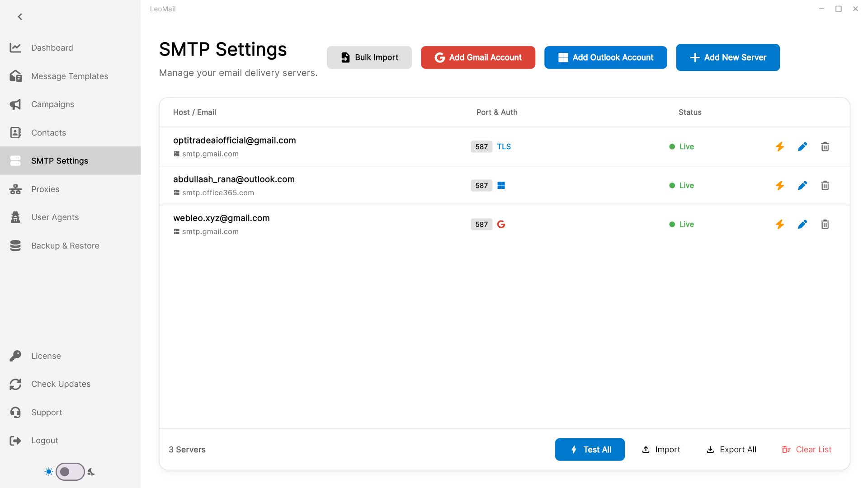Edit the optitradeaiofficial@gmail.com server
This screenshot has width=868, height=488.
coord(802,146)
